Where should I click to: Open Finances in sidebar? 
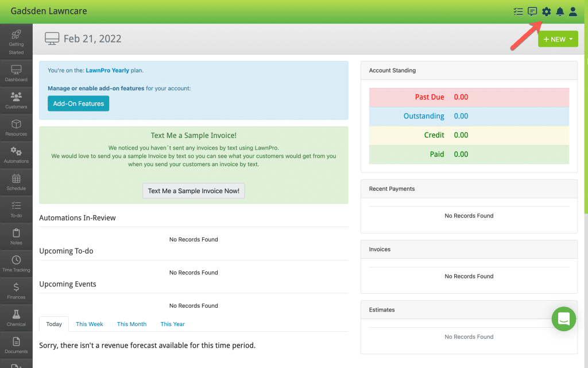tap(16, 291)
